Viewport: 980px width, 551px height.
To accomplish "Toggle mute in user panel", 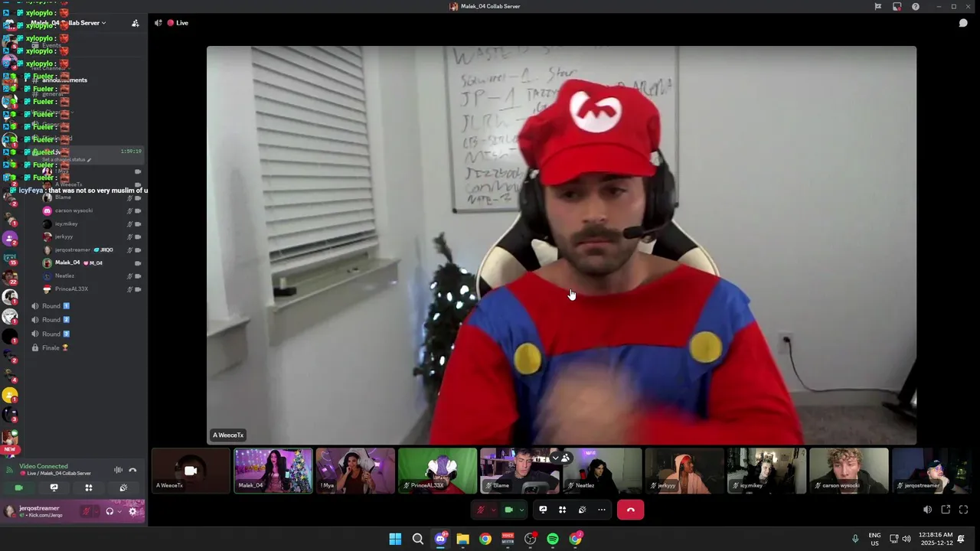I will pos(86,511).
